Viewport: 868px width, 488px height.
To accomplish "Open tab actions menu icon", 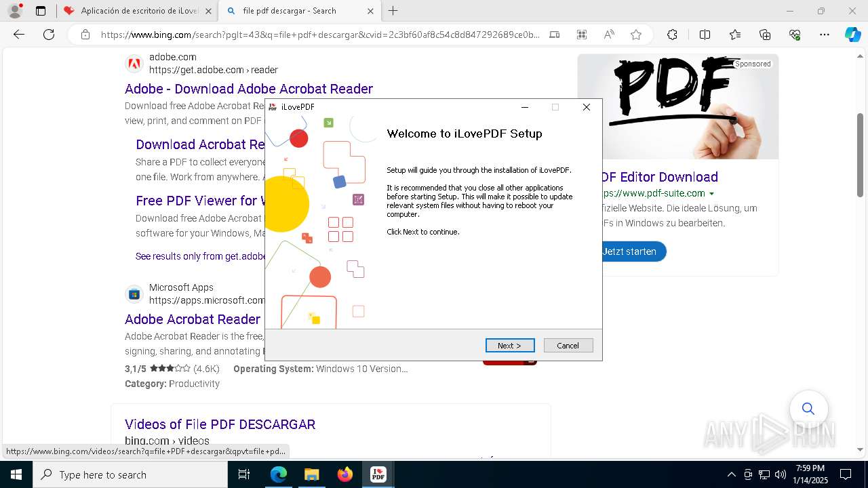I will coord(41,11).
